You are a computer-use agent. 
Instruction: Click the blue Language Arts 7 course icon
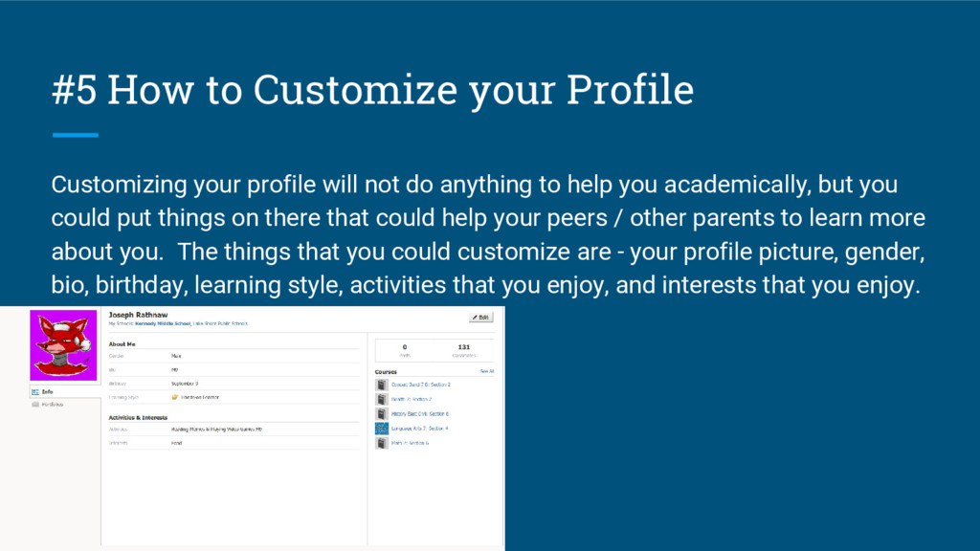click(381, 429)
